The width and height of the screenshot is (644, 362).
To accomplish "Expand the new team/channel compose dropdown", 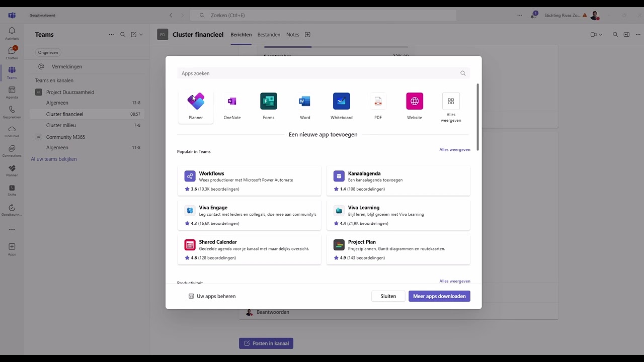I will (x=141, y=35).
